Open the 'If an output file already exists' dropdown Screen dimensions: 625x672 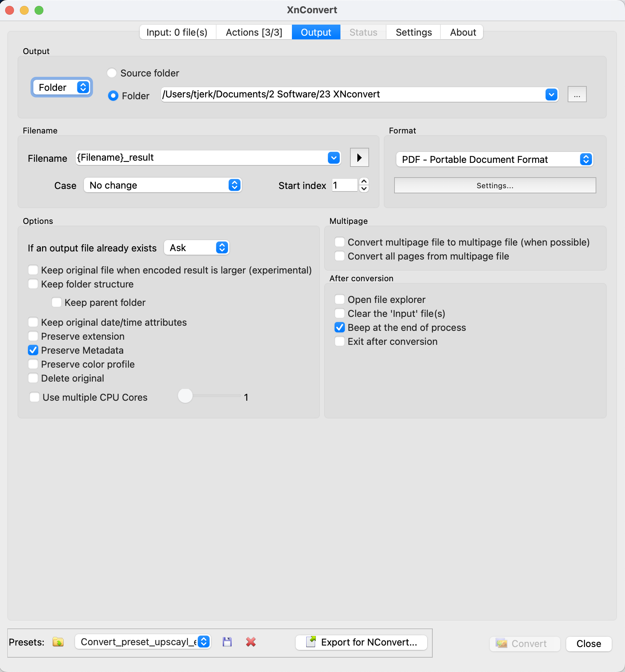coord(196,247)
